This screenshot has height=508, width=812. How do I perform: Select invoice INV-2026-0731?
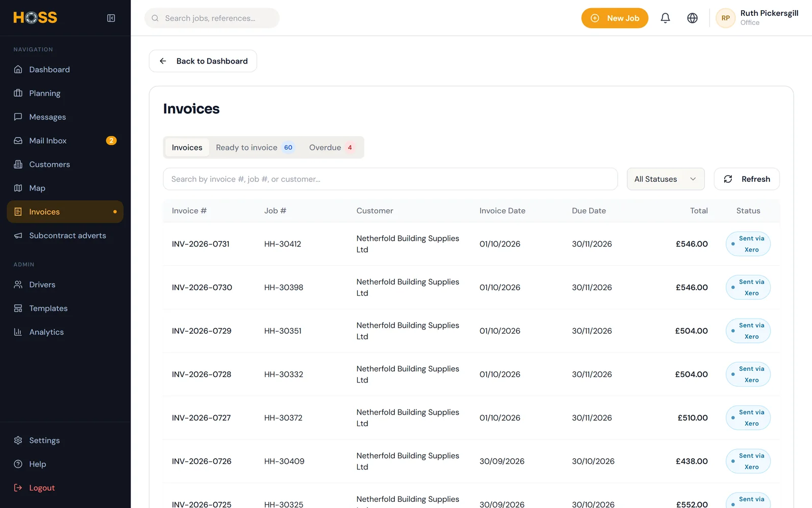[200, 244]
